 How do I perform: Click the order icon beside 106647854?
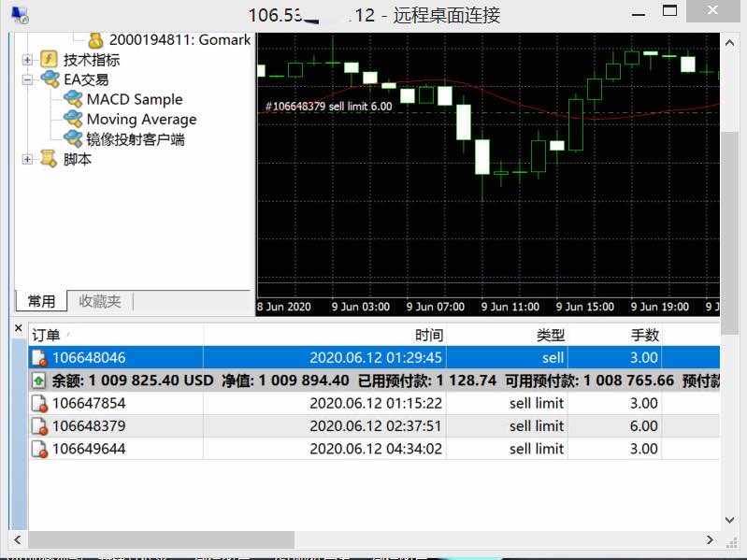coord(39,403)
